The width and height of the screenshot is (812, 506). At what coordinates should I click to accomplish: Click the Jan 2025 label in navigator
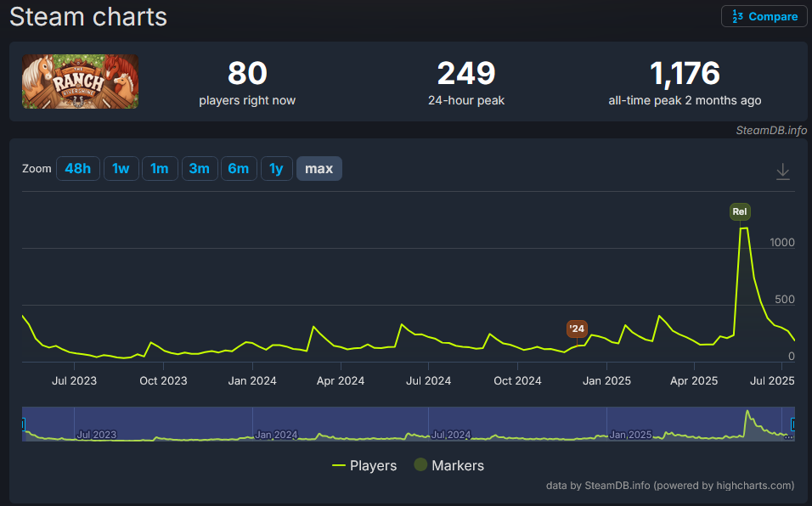(630, 435)
